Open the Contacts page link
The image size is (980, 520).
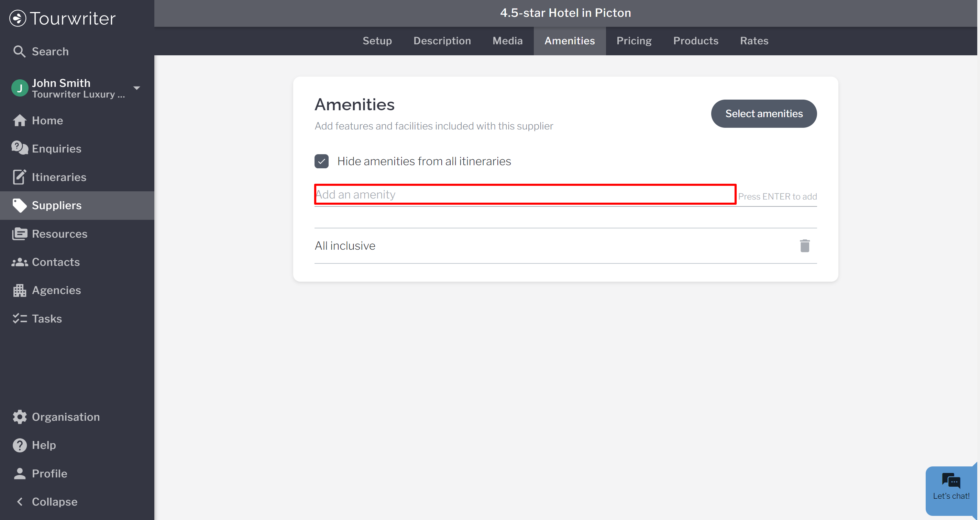(56, 262)
